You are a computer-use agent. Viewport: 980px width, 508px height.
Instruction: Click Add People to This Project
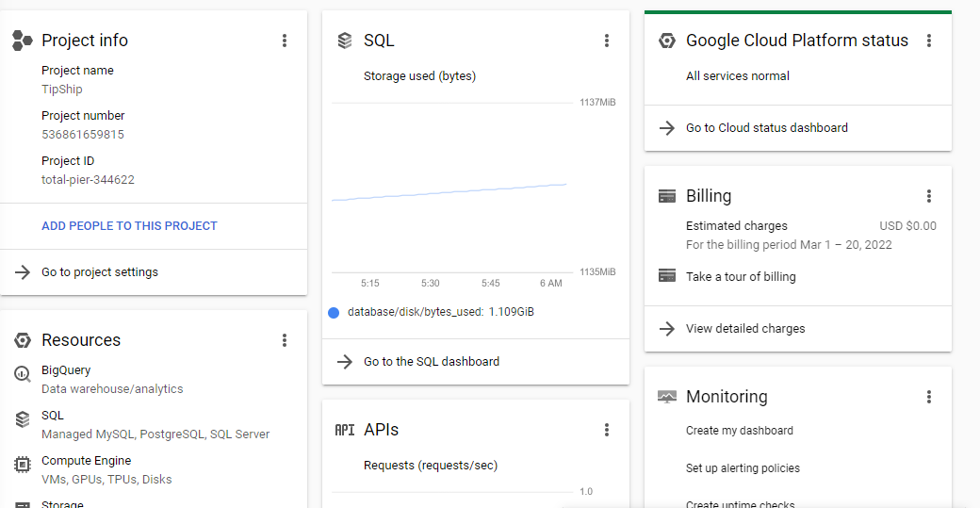point(129,226)
